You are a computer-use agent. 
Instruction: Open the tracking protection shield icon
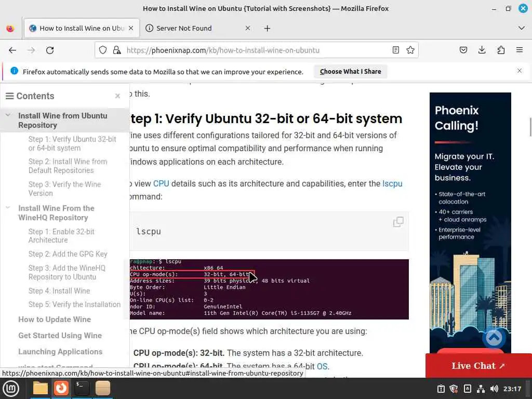point(103,50)
